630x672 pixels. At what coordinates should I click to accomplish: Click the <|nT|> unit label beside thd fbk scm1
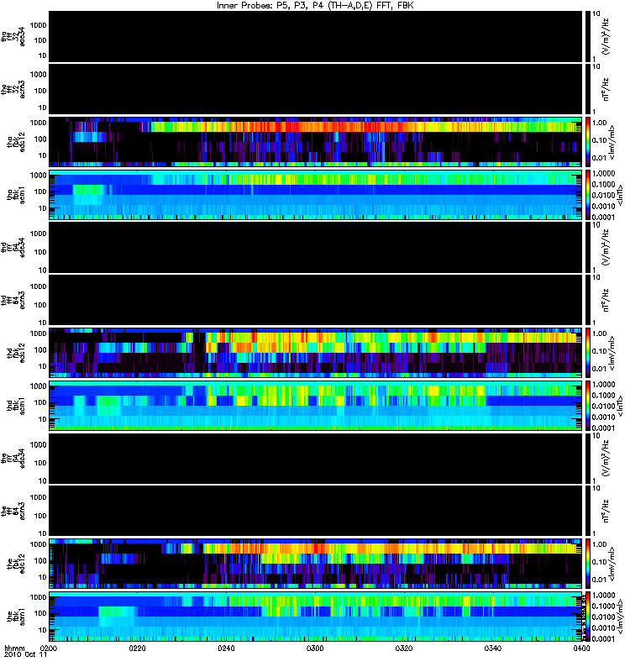(x=619, y=406)
